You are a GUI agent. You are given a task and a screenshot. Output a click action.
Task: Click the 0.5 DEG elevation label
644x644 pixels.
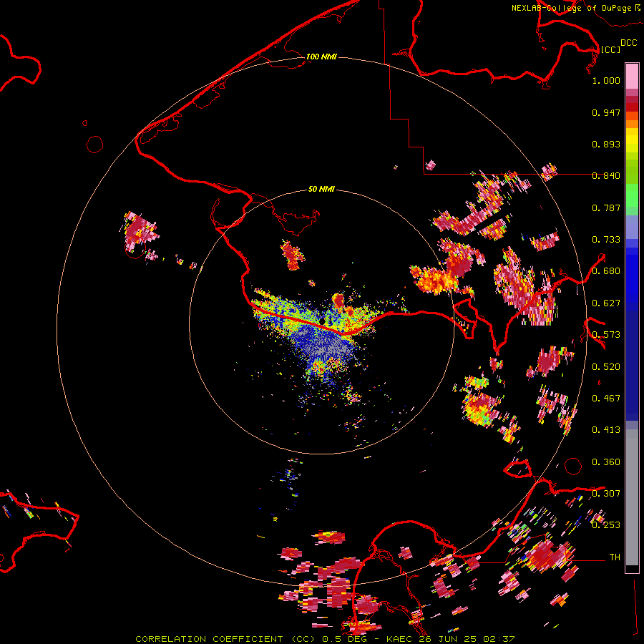[x=343, y=639]
